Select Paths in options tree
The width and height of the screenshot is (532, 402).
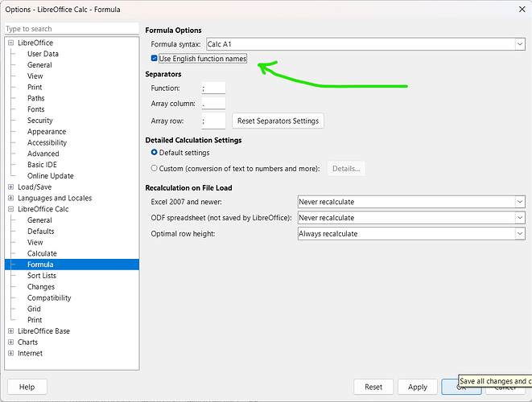pos(36,98)
